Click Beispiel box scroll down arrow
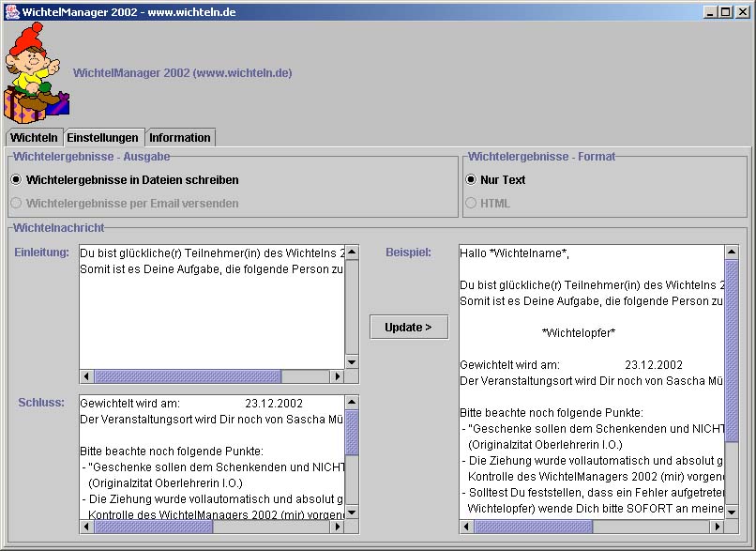 732,513
